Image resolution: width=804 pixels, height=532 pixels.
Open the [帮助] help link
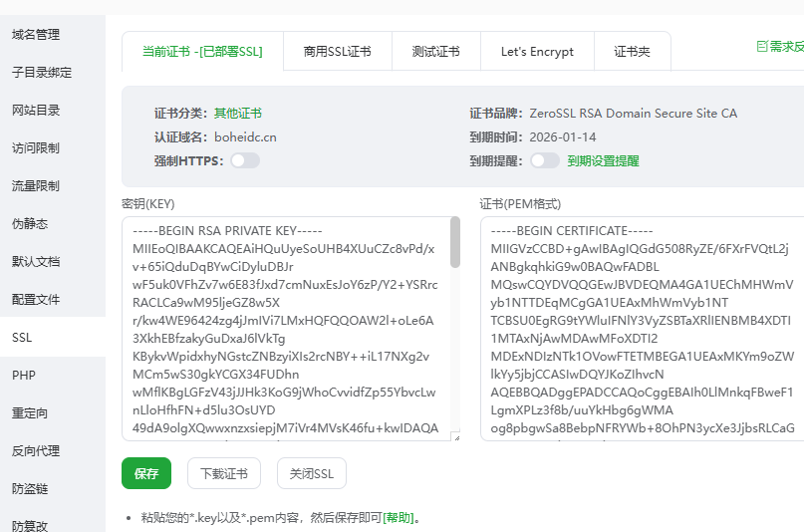pyautogui.click(x=399, y=518)
